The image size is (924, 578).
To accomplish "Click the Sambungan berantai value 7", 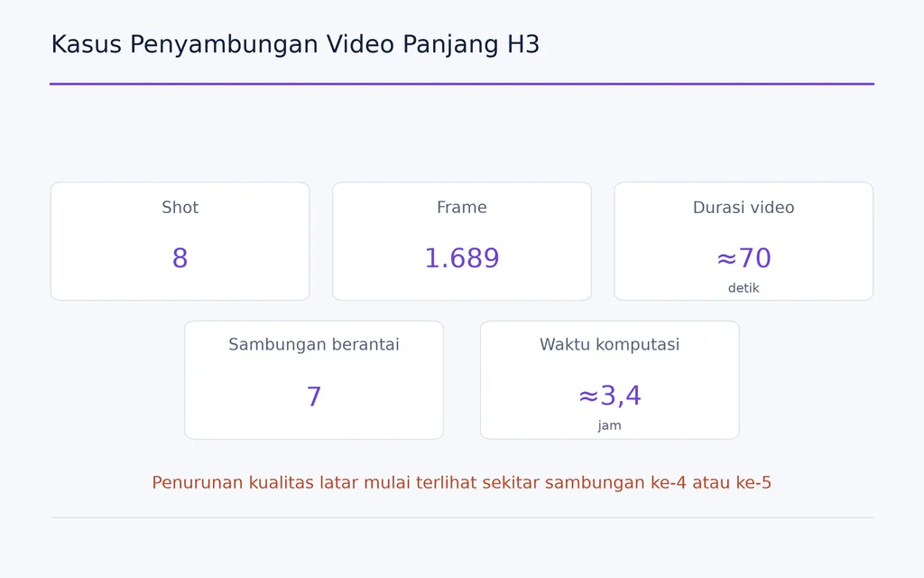I will point(313,396).
